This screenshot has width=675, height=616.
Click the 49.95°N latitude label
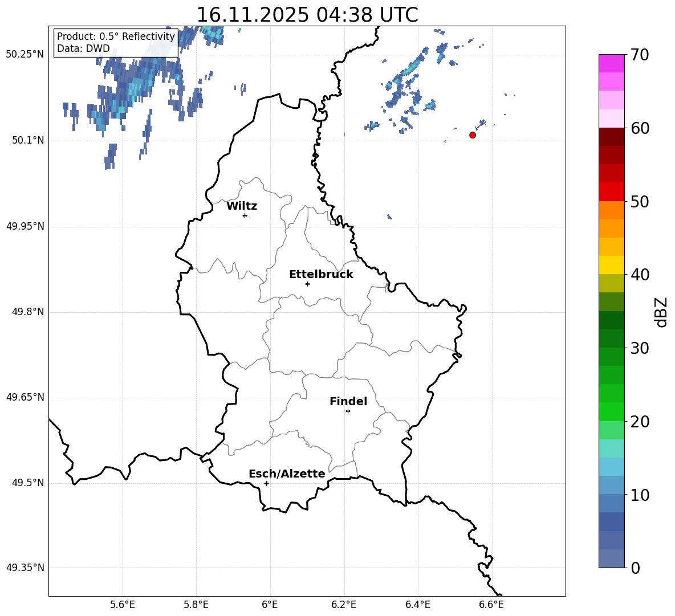click(25, 226)
